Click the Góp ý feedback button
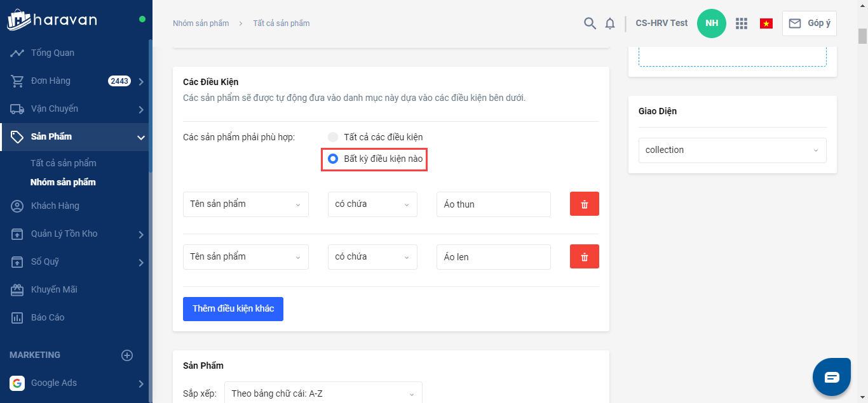868x403 pixels. pyautogui.click(x=810, y=23)
